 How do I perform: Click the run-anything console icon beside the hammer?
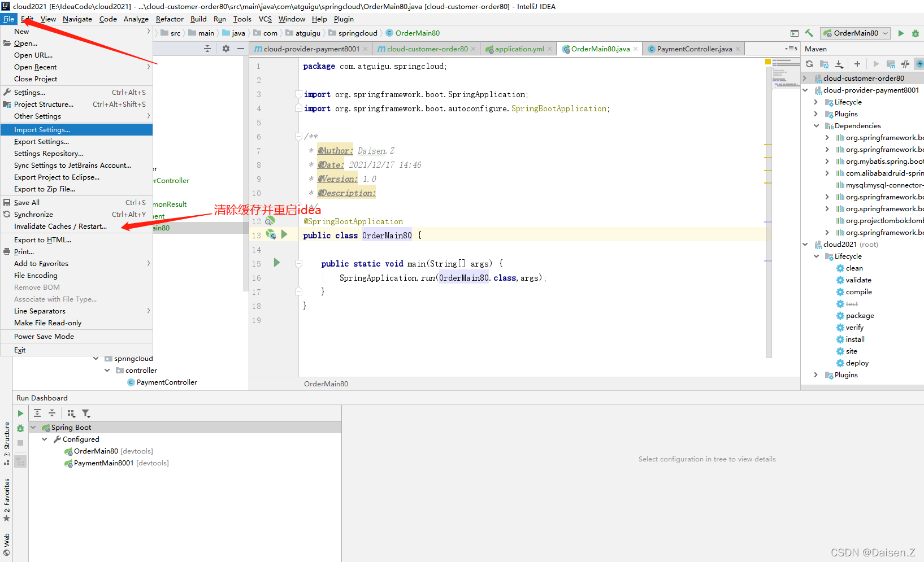tap(794, 33)
